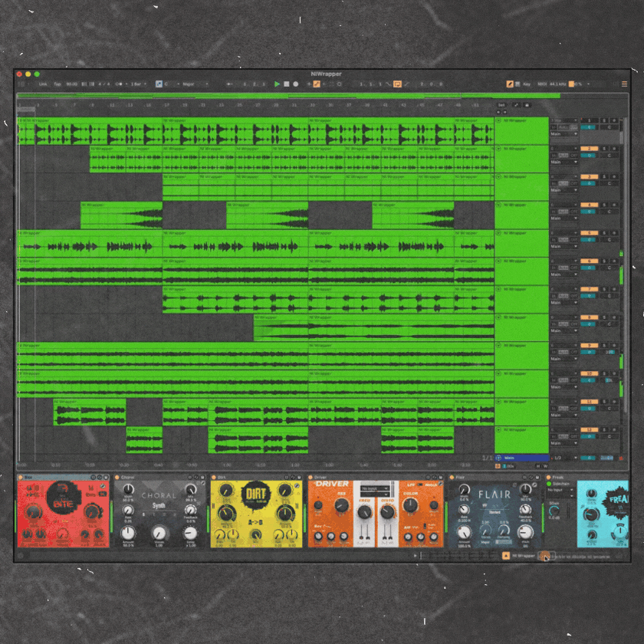Open track 2 Main output dropdown
The width and height of the screenshot is (644, 644).
tap(564, 163)
